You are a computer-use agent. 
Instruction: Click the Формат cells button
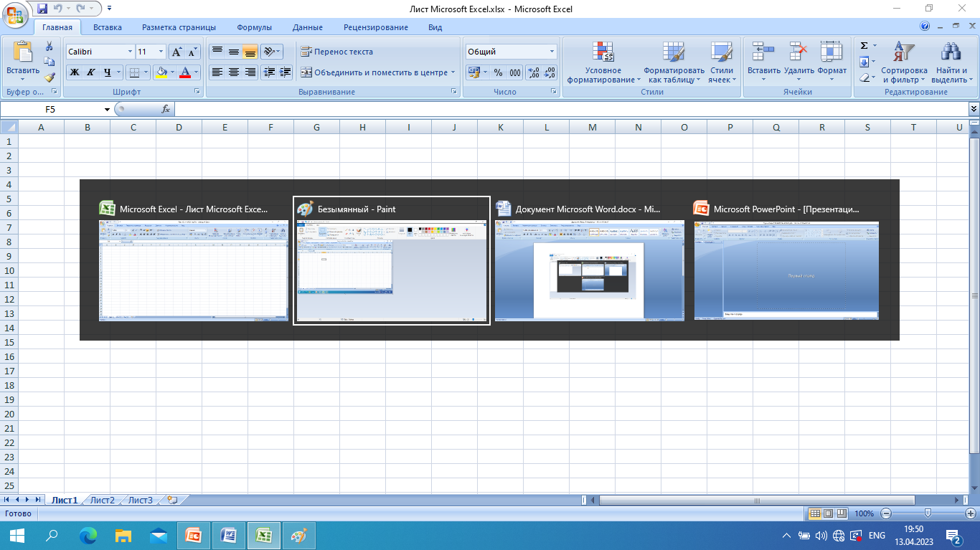832,62
